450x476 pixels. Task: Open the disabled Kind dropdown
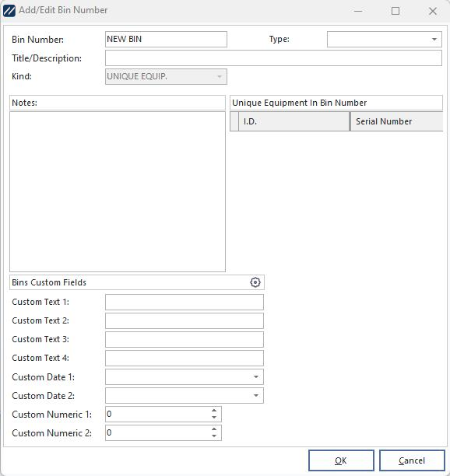point(219,76)
